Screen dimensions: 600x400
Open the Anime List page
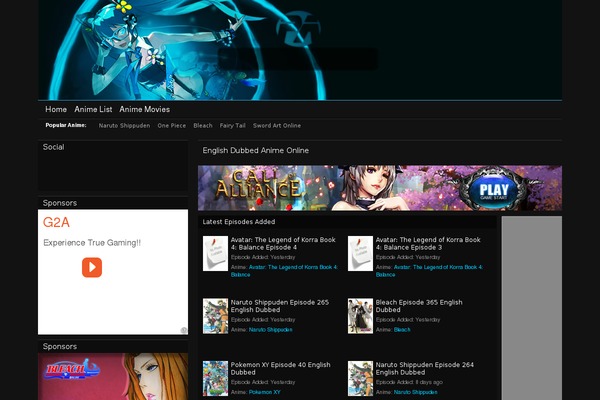coord(93,109)
